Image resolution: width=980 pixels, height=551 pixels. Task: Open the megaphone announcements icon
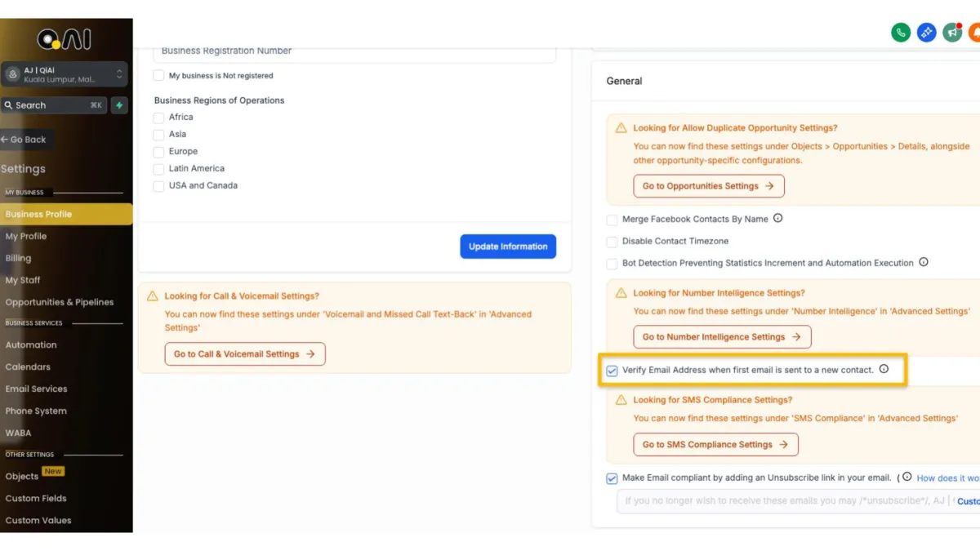click(952, 33)
